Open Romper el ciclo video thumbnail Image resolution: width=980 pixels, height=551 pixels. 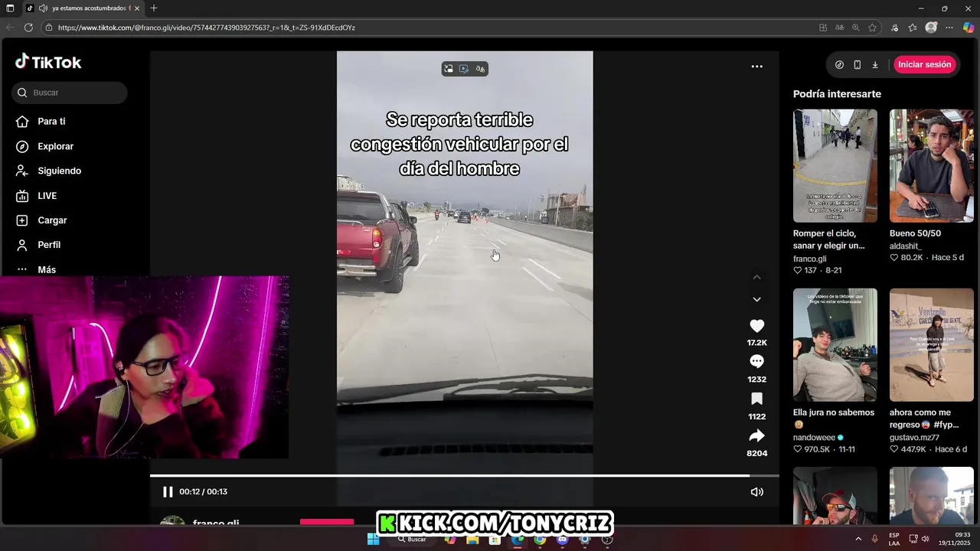tap(835, 165)
